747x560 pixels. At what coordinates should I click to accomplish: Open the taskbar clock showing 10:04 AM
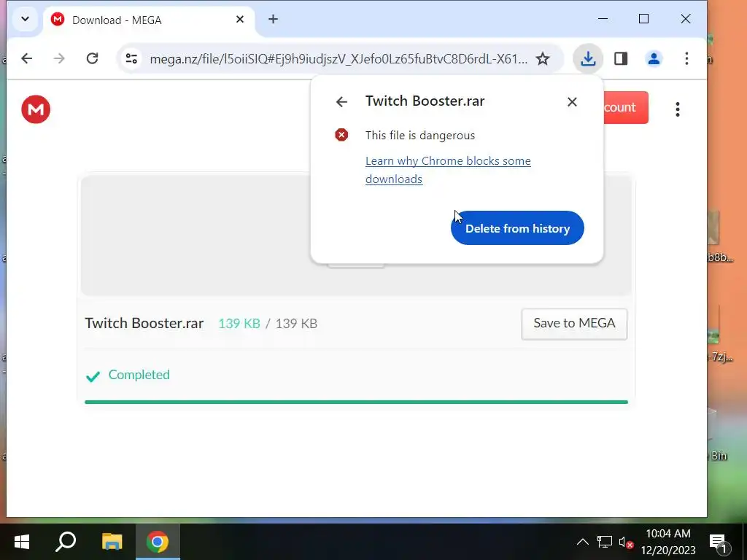tap(668, 542)
